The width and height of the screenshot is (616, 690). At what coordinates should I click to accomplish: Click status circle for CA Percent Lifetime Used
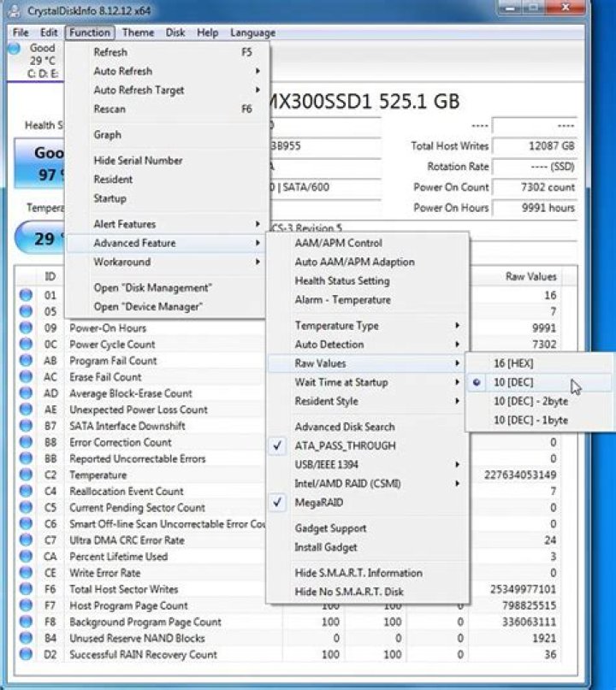coord(26,556)
